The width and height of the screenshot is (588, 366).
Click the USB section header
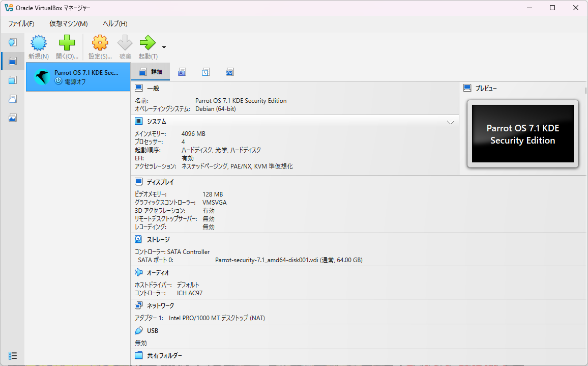(x=152, y=331)
